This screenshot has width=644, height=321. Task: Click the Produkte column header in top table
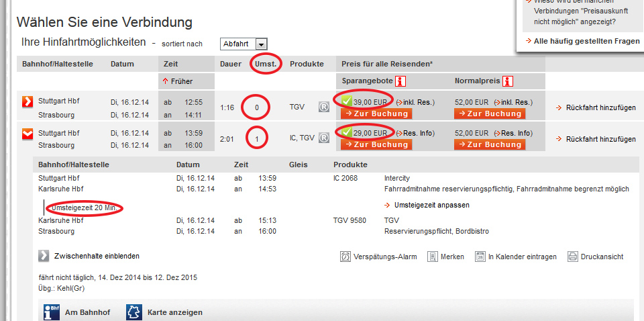pyautogui.click(x=307, y=64)
